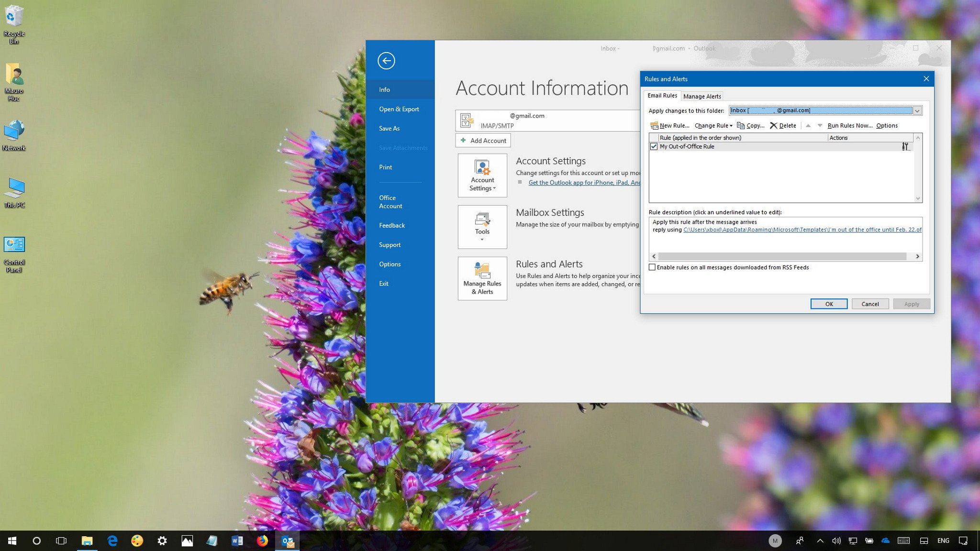980x551 pixels.
Task: Open Mauro Huc user folder icon
Action: (14, 82)
